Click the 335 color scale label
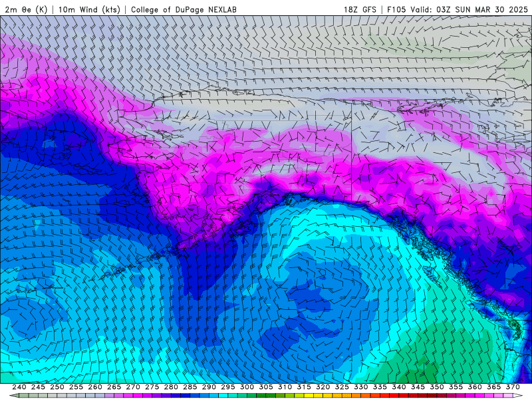Viewport: 532px width, 399px height. pyautogui.click(x=380, y=387)
